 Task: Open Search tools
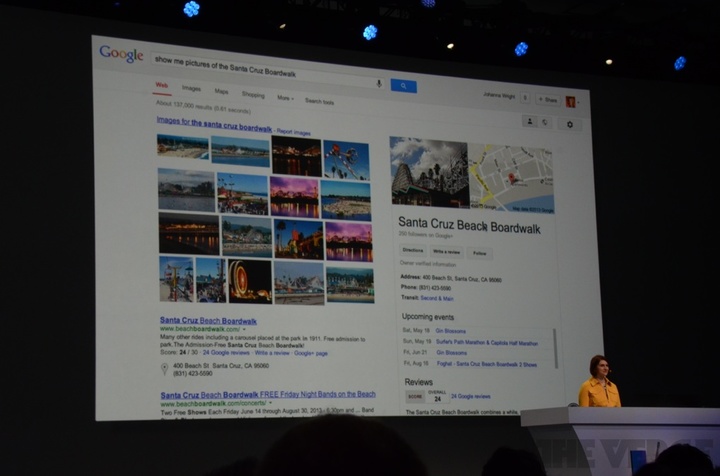tap(320, 101)
